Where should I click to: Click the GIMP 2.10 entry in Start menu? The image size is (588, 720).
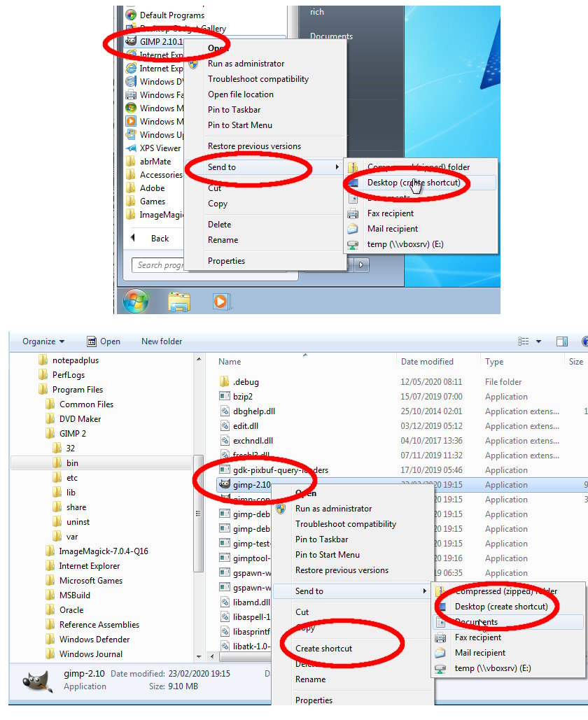point(161,42)
